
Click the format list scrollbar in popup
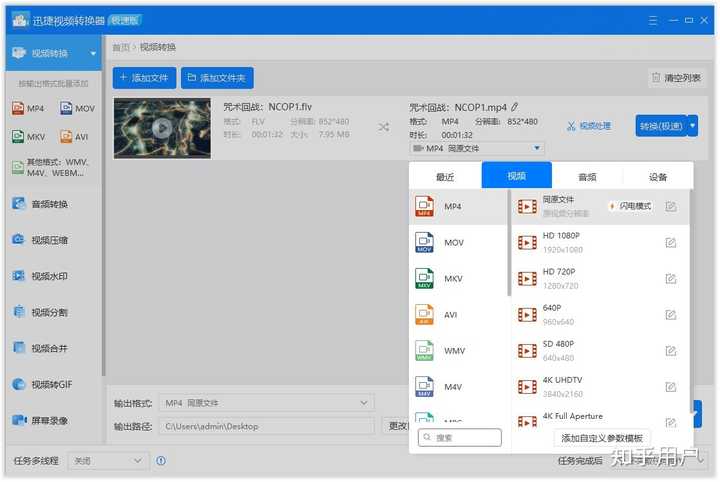click(x=509, y=243)
